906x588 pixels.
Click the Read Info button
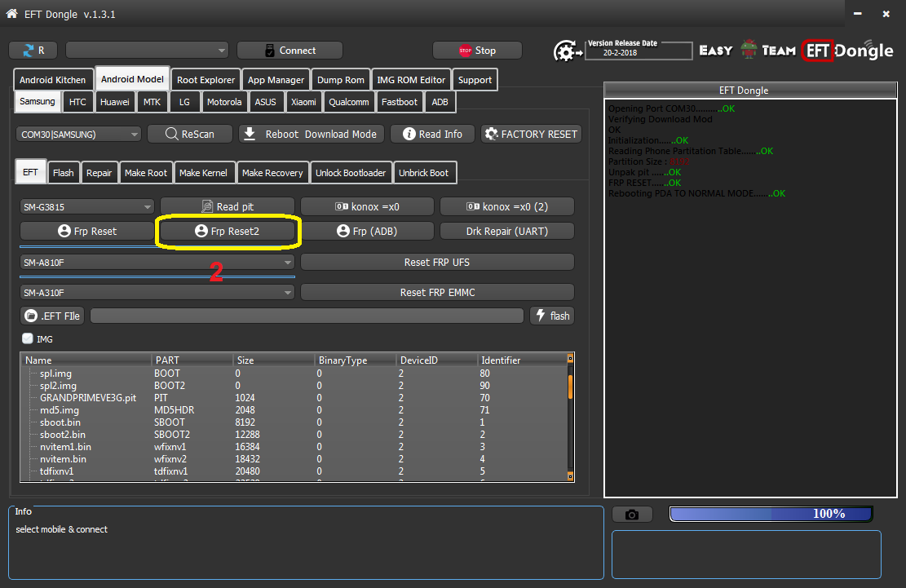tap(432, 134)
